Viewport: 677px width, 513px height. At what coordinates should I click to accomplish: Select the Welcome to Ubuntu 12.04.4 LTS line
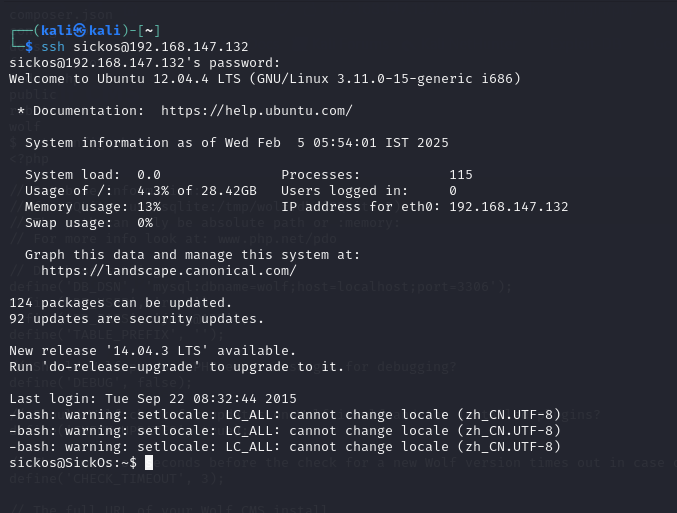tap(264, 78)
